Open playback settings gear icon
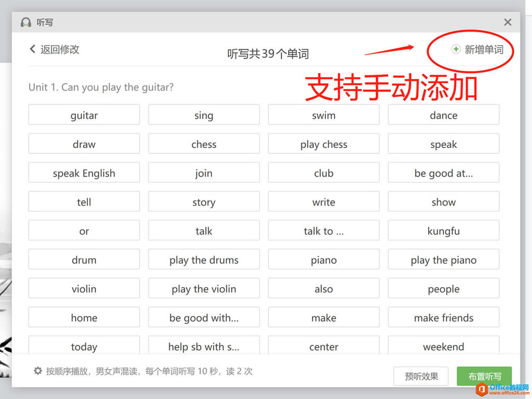The height and width of the screenshot is (399, 532). click(x=38, y=371)
